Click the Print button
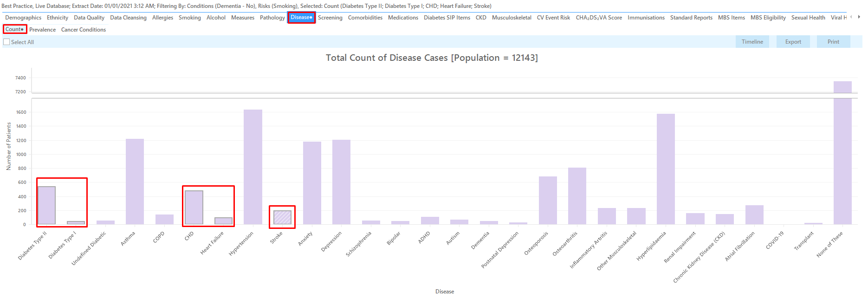This screenshot has height=299, width=868. click(834, 42)
